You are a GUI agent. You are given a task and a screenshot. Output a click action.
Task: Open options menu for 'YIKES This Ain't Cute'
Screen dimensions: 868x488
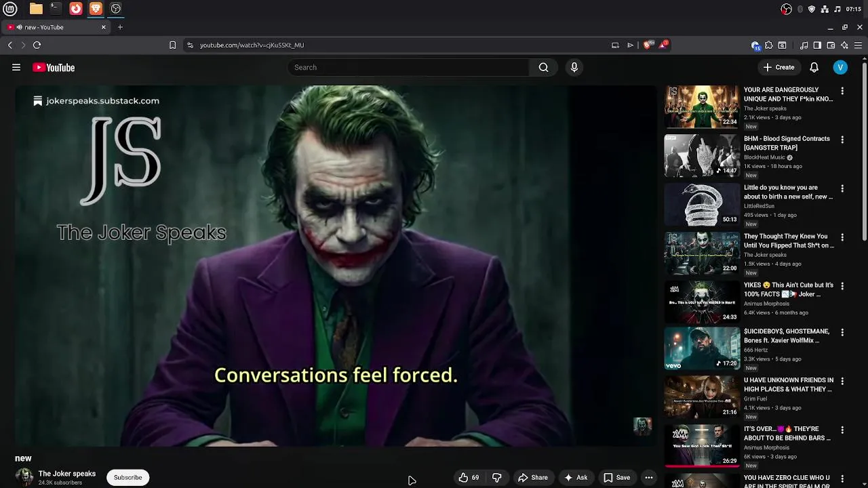[x=842, y=286]
